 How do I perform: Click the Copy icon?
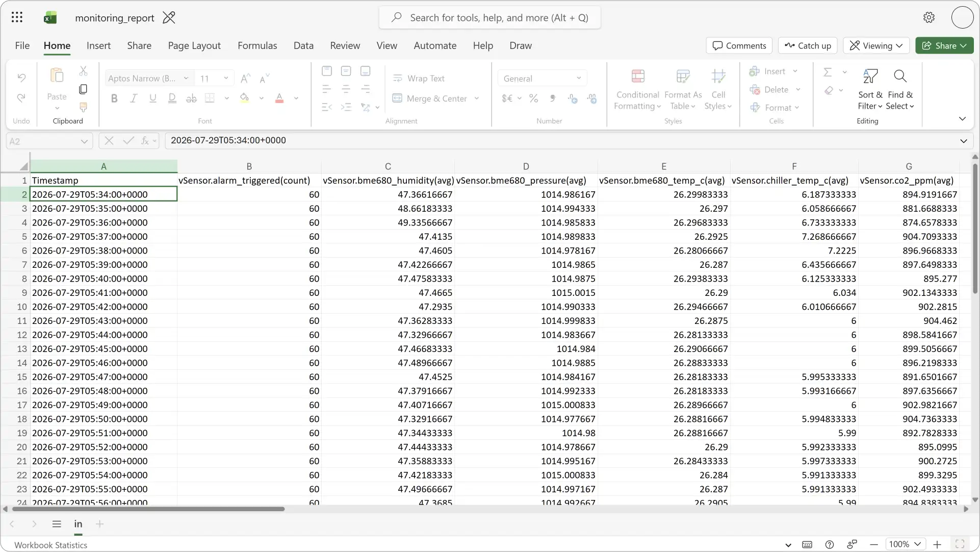coord(83,89)
